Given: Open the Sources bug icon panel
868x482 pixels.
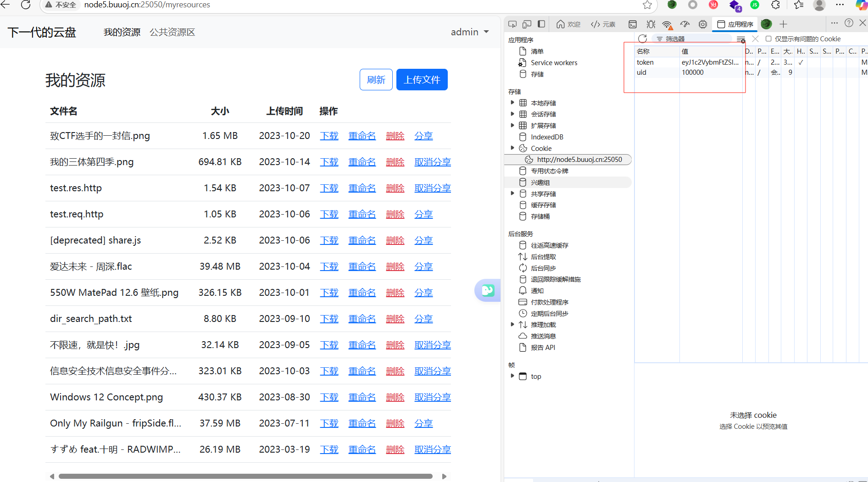Looking at the screenshot, I should point(651,24).
